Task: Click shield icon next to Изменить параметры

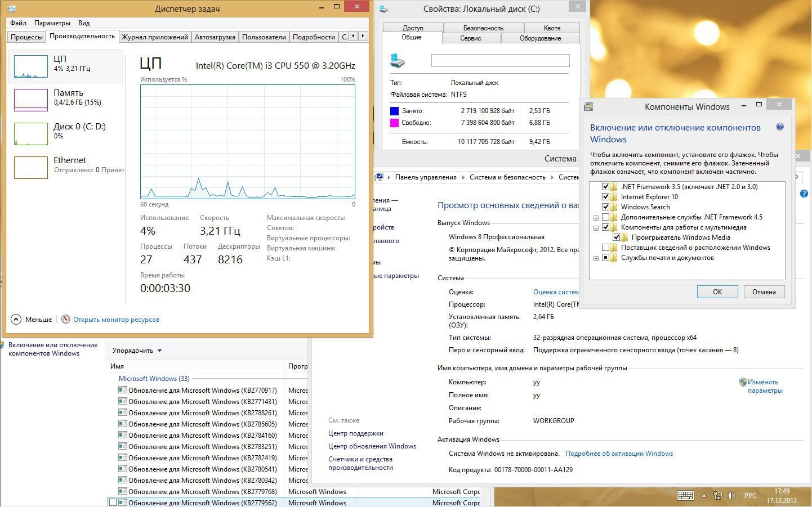Action: point(743,382)
